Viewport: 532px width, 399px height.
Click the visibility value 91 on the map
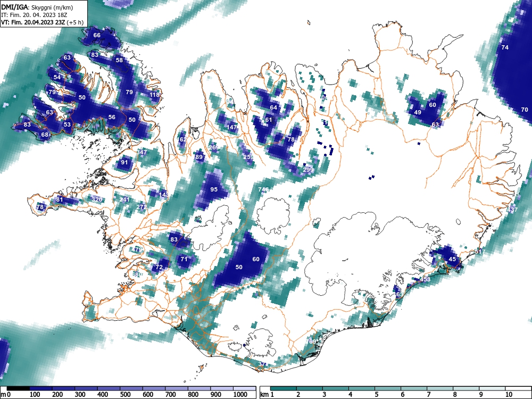pyautogui.click(x=124, y=162)
